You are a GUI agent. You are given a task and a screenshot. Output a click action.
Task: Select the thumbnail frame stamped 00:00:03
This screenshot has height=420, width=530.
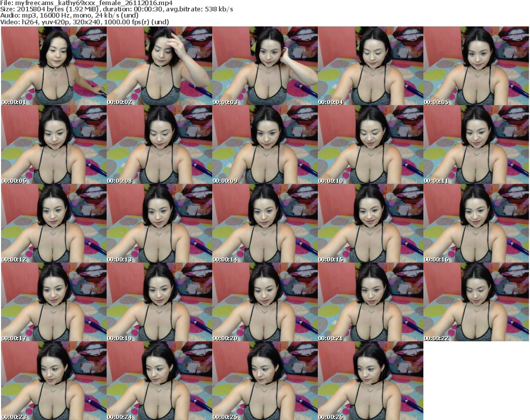pyautogui.click(x=265, y=66)
